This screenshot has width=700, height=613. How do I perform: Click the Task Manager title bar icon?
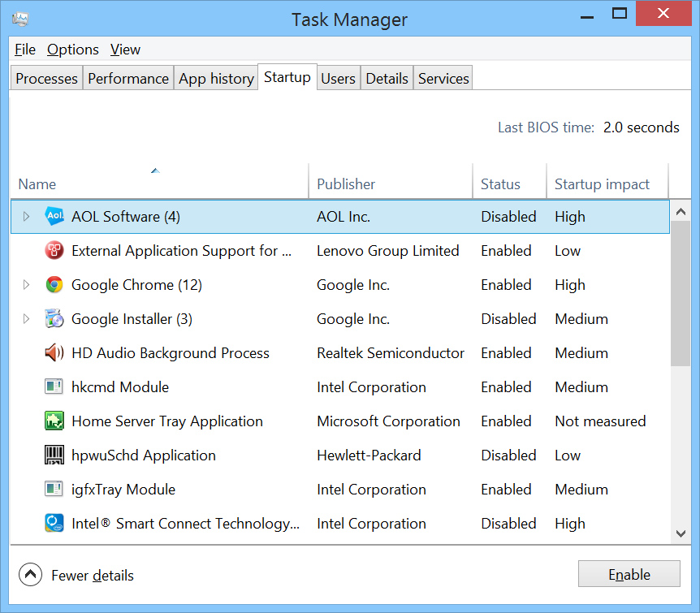(x=20, y=19)
